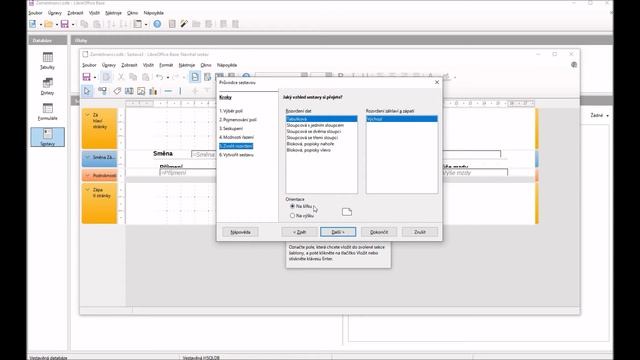Open Formát menu in report designer window
Viewport: 640px width, 360px height.
point(166,65)
